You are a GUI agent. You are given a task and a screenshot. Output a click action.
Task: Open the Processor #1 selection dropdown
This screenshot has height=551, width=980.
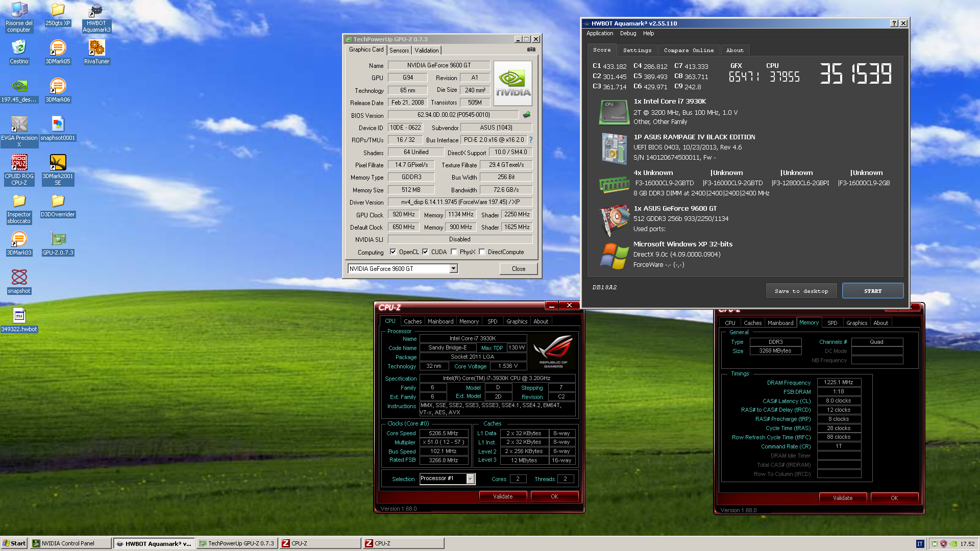click(470, 479)
